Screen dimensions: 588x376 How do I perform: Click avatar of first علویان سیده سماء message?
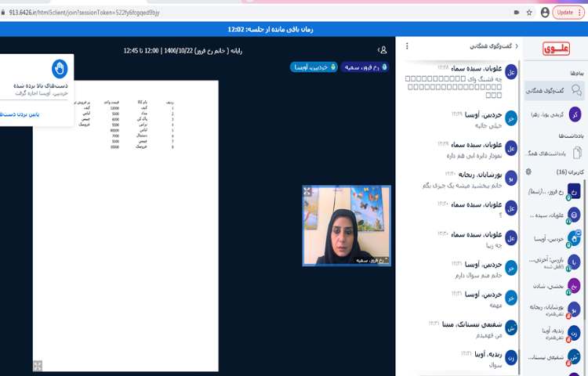click(510, 71)
